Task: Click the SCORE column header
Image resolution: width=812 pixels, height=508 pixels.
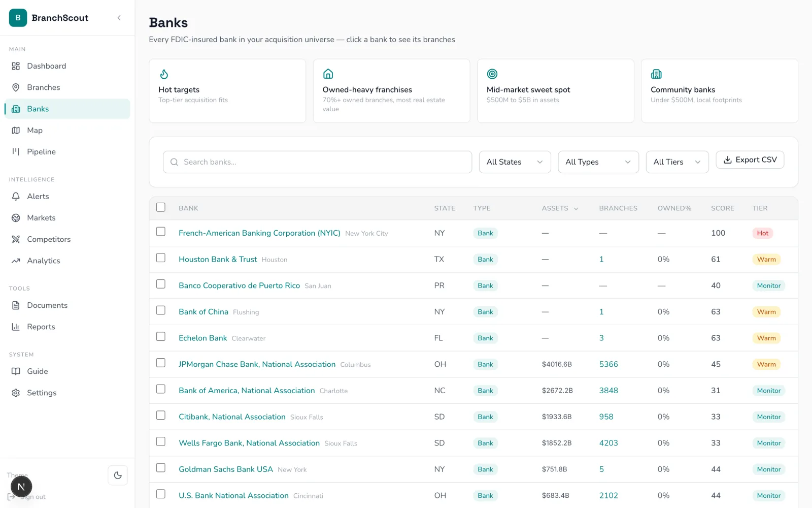Action: coord(722,208)
